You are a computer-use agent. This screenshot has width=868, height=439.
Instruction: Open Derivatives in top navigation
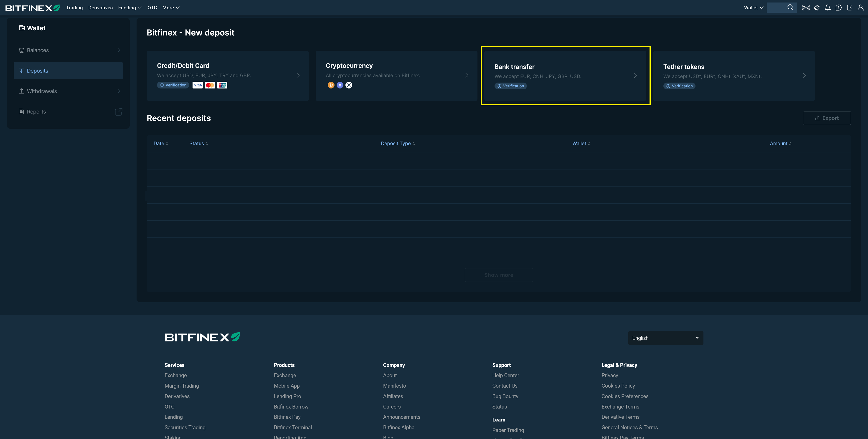tap(100, 8)
